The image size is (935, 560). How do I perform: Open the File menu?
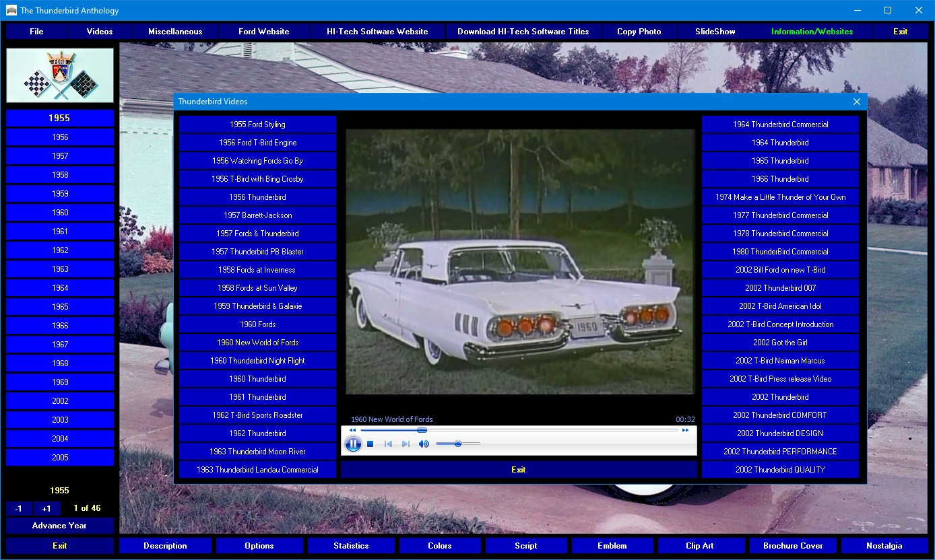(x=36, y=32)
